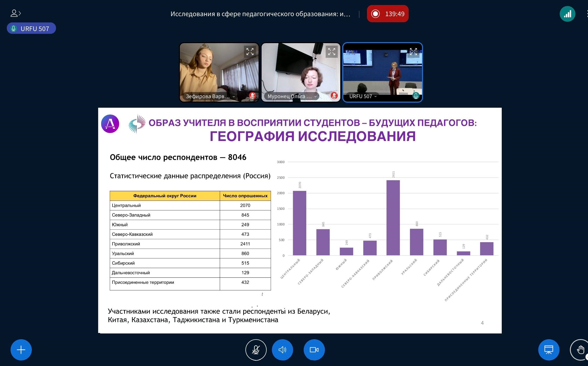Open dropdown next to Зефирова name
The image size is (588, 366).
[234, 97]
